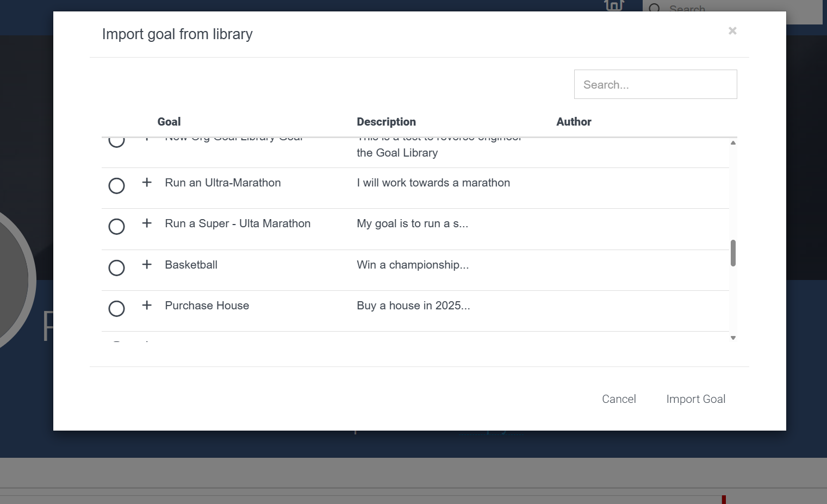The width and height of the screenshot is (827, 504).
Task: Focus the goal library search field
Action: click(x=655, y=85)
